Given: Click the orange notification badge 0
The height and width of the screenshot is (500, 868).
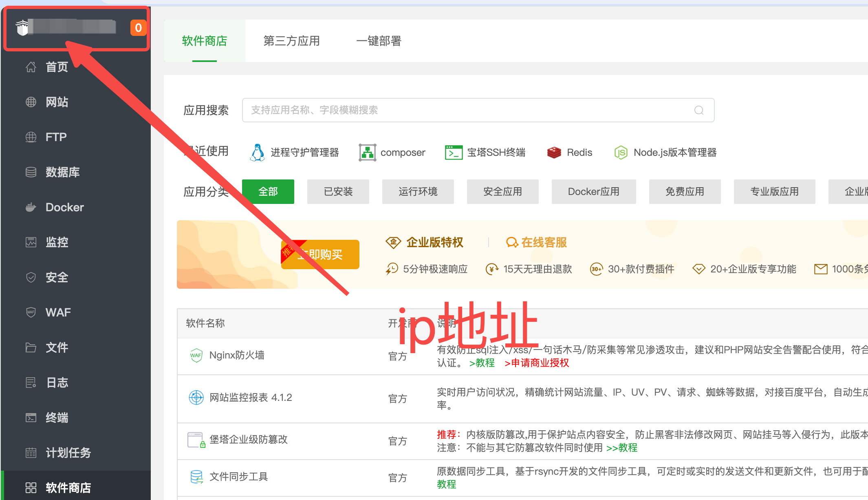Looking at the screenshot, I should tap(138, 28).
